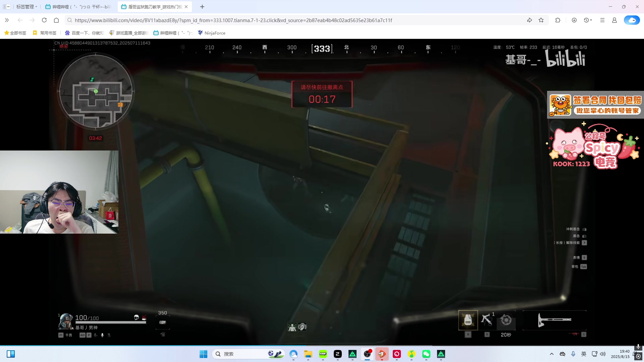Switch the 英 input method indicator
The height and width of the screenshot is (362, 644).
coord(584,354)
